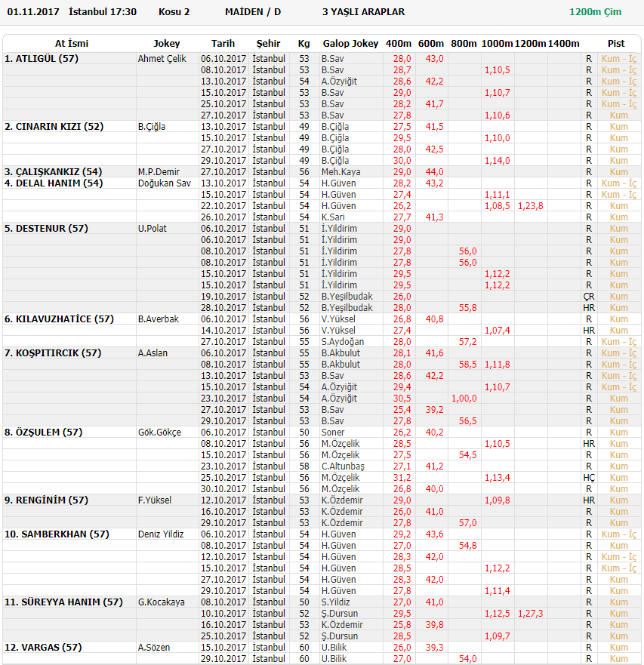
Task: Click the 25,4 time at 400m
Action: coord(402,410)
